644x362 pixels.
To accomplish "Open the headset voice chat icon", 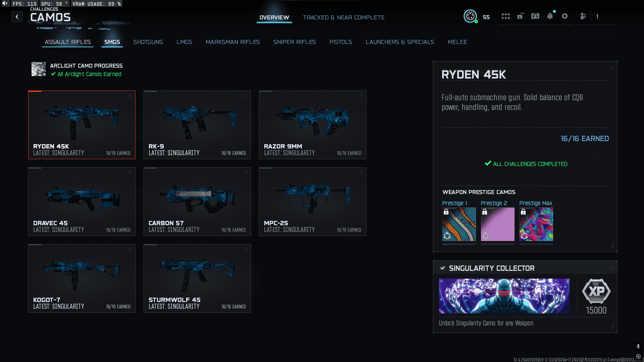I will [535, 16].
